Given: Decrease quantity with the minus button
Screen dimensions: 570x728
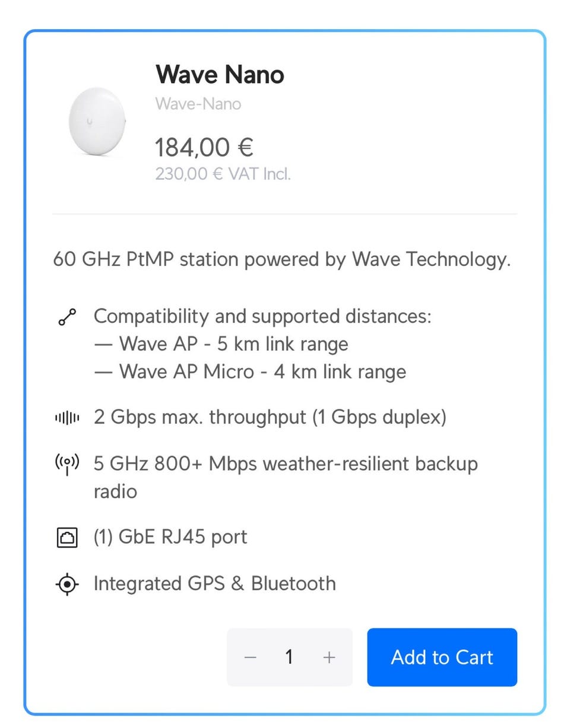Looking at the screenshot, I should tap(251, 657).
